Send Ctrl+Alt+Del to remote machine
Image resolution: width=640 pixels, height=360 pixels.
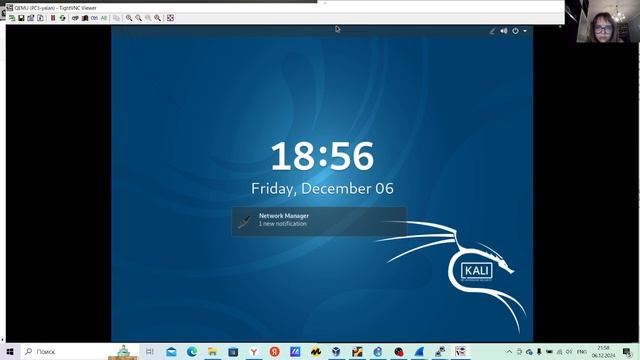pos(75,18)
